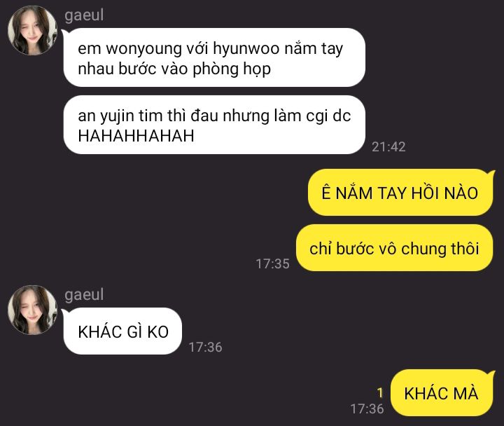Open gaeul's avatar beside the wonyoung message

tap(32, 31)
